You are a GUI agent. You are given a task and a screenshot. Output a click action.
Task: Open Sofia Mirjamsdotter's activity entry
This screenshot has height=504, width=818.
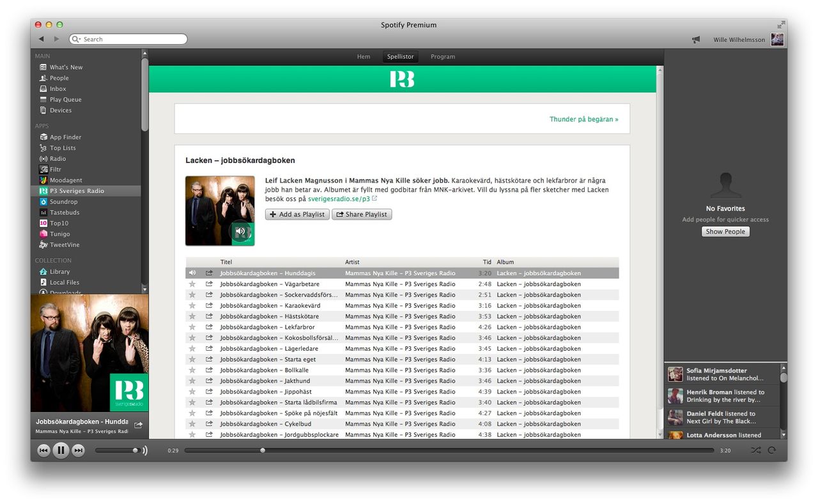coord(722,374)
